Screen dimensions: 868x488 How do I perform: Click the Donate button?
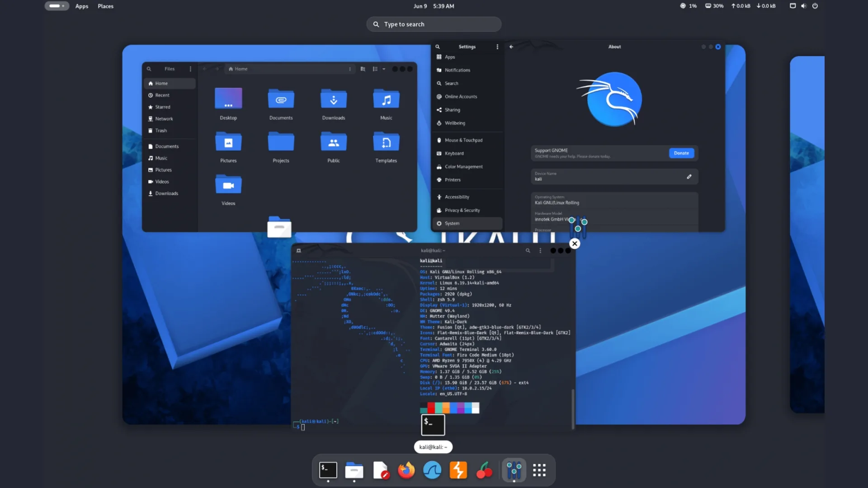pyautogui.click(x=681, y=153)
